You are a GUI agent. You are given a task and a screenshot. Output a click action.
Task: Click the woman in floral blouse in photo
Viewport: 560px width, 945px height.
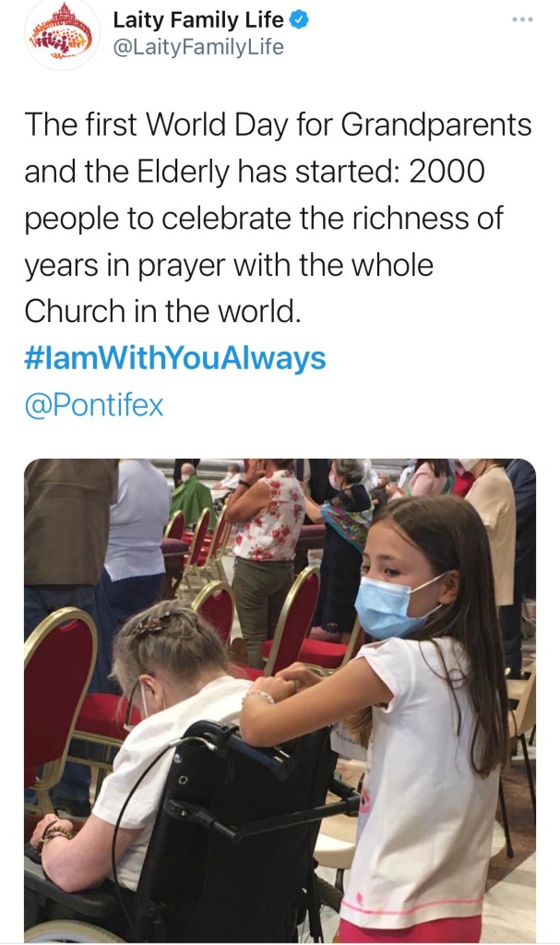click(268, 519)
